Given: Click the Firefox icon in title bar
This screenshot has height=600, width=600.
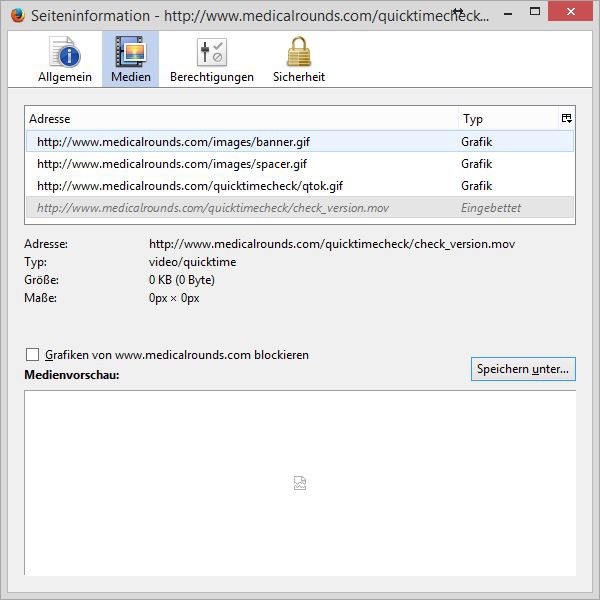Looking at the screenshot, I should (x=15, y=15).
